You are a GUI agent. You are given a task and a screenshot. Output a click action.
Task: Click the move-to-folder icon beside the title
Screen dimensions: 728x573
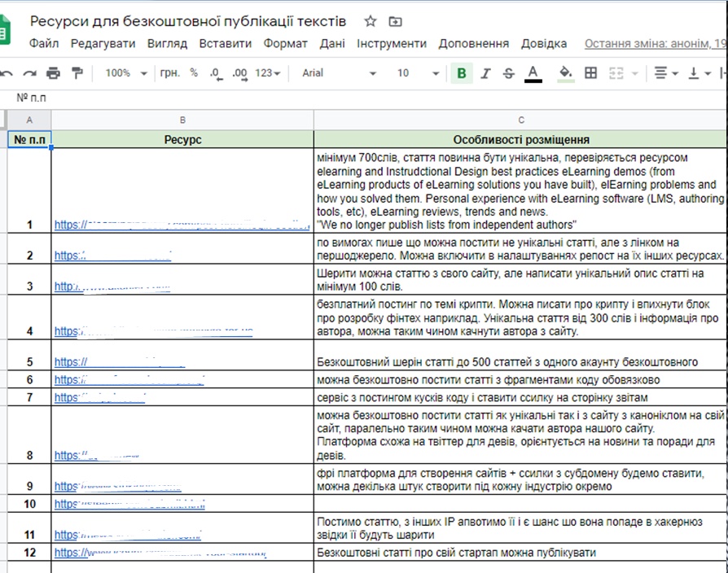tap(395, 21)
